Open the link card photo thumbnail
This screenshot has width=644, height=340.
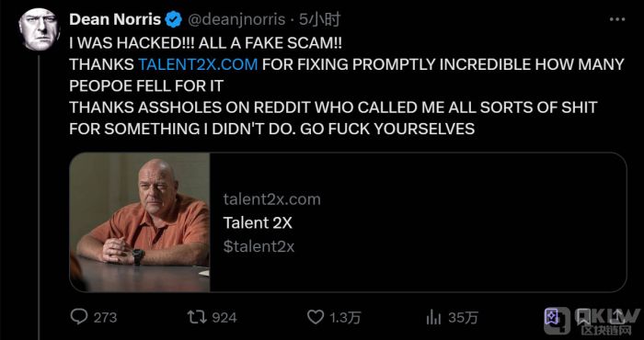click(x=140, y=222)
